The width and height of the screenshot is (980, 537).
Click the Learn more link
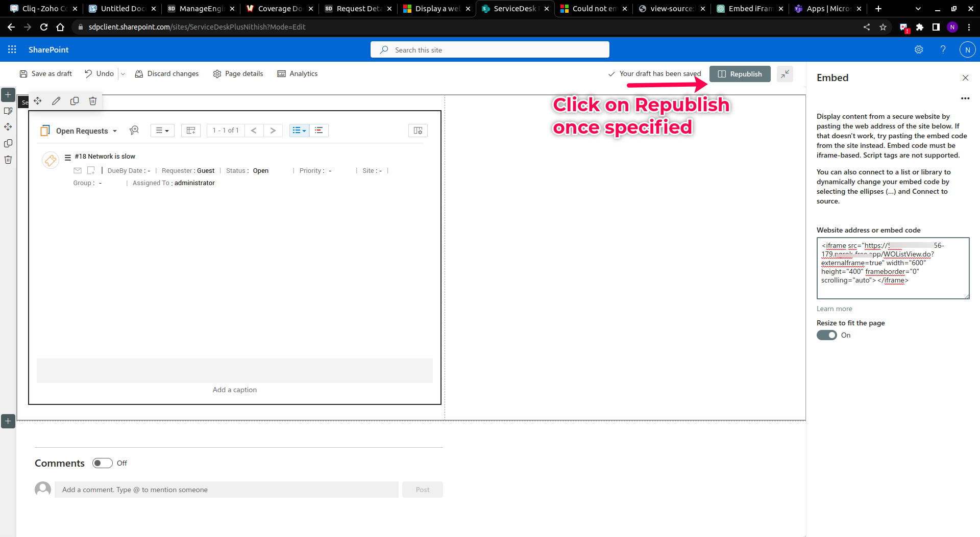[834, 309]
